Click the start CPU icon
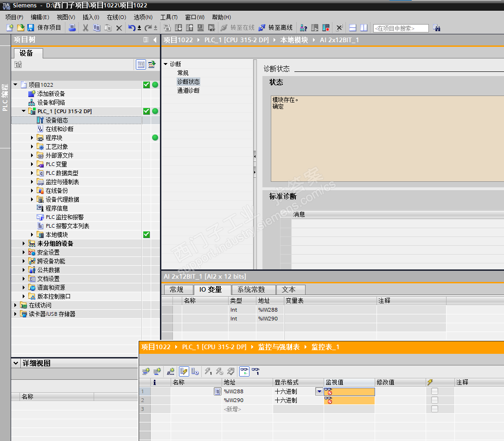The image size is (504, 441). [x=315, y=28]
